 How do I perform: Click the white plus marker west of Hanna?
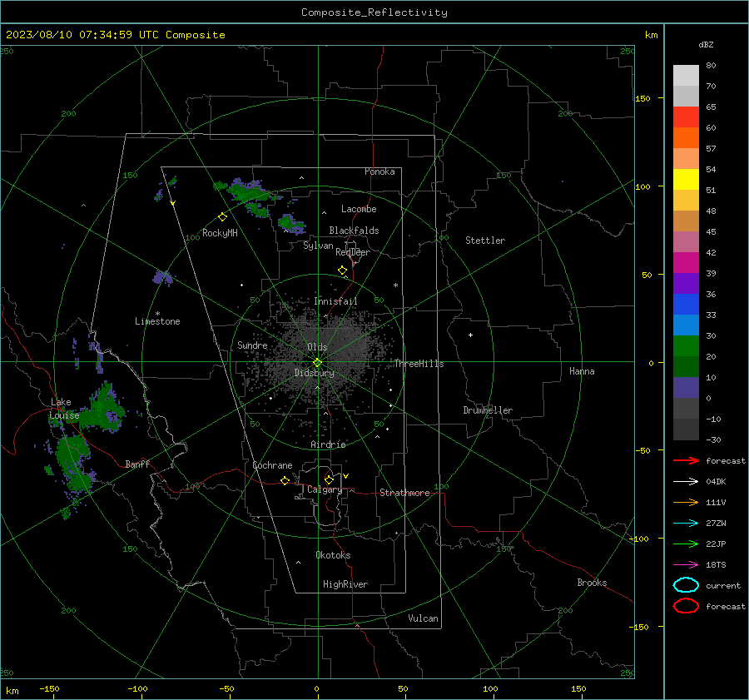pyautogui.click(x=470, y=335)
